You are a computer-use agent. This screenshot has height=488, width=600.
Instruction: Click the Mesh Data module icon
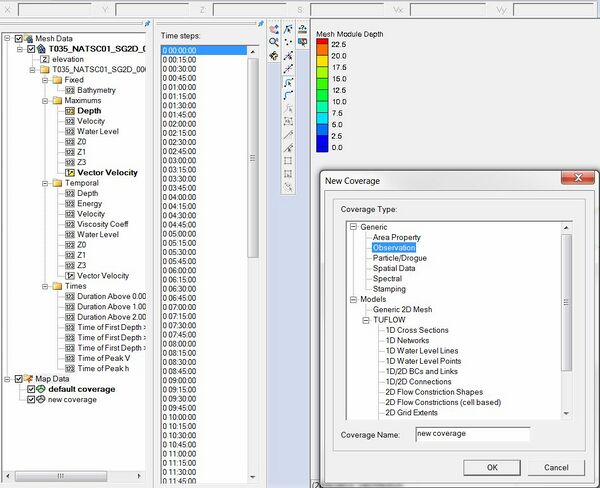31,38
